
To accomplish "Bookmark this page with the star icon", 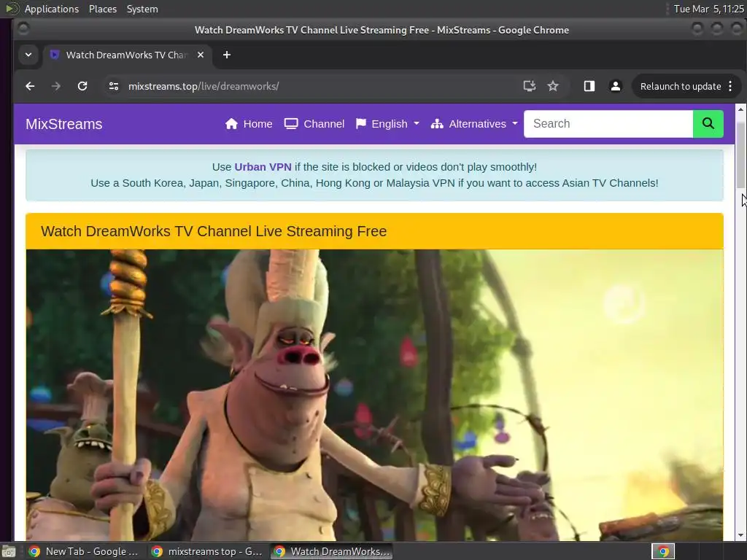I will click(553, 86).
